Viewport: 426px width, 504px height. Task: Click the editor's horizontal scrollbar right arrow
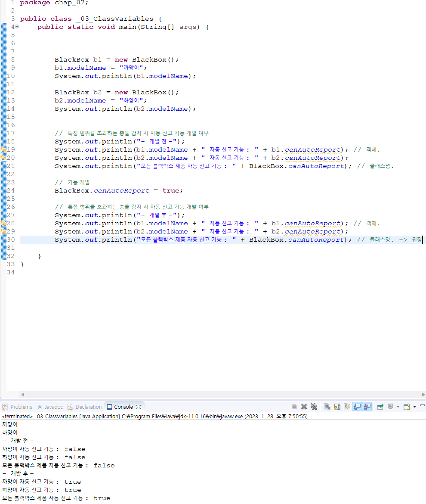[423, 395]
